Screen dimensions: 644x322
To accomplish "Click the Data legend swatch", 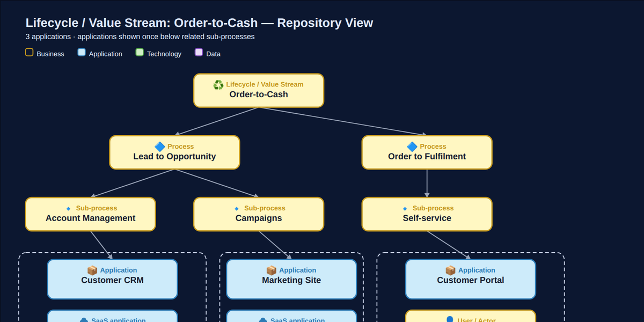I will pos(199,53).
